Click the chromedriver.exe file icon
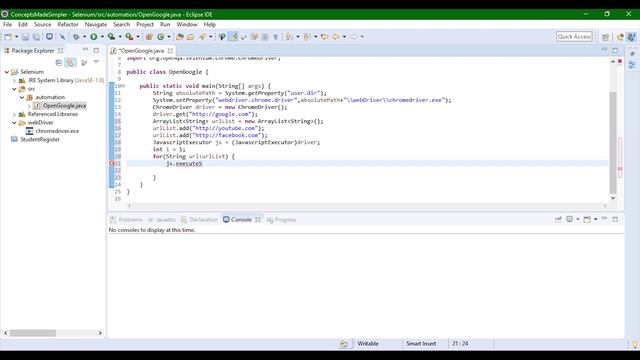This screenshot has height=360, width=640. pos(29,131)
